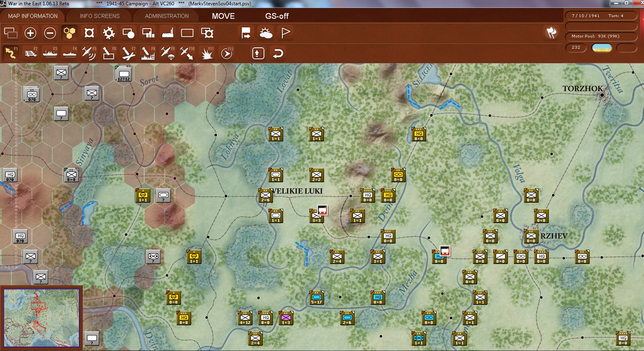Click the boxed up-arrow icon
Image resolution: width=644 pixels, height=351 pixels.
258,53
